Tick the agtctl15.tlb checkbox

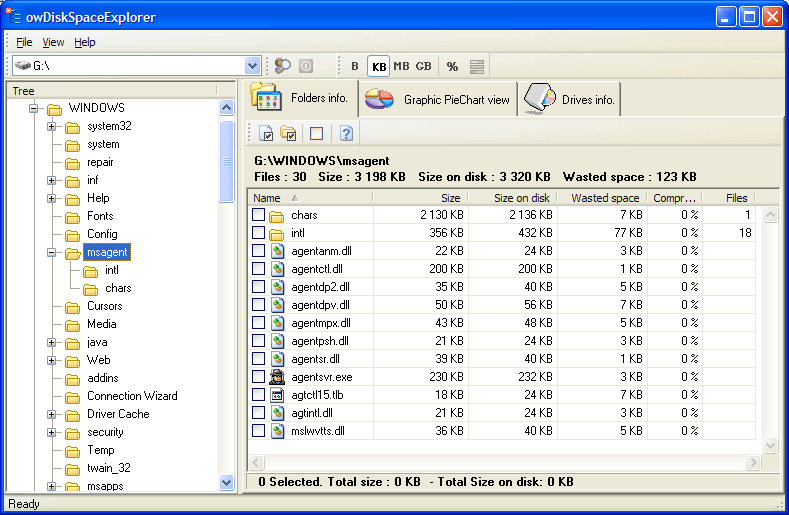click(x=259, y=395)
